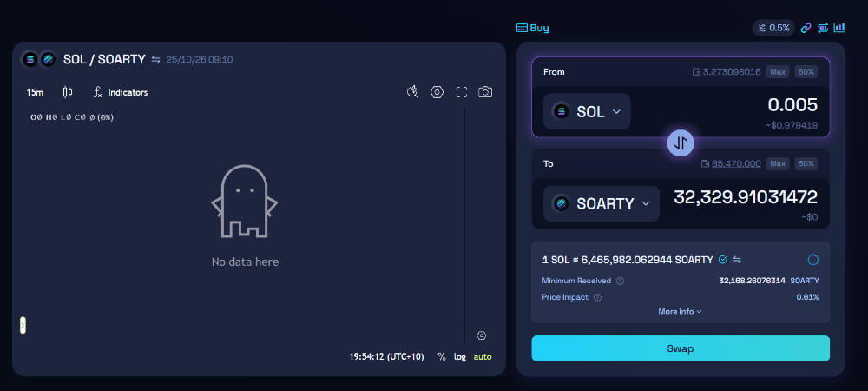The height and width of the screenshot is (391, 868).
Task: Click the Price Impact help icon
Action: [x=597, y=297]
